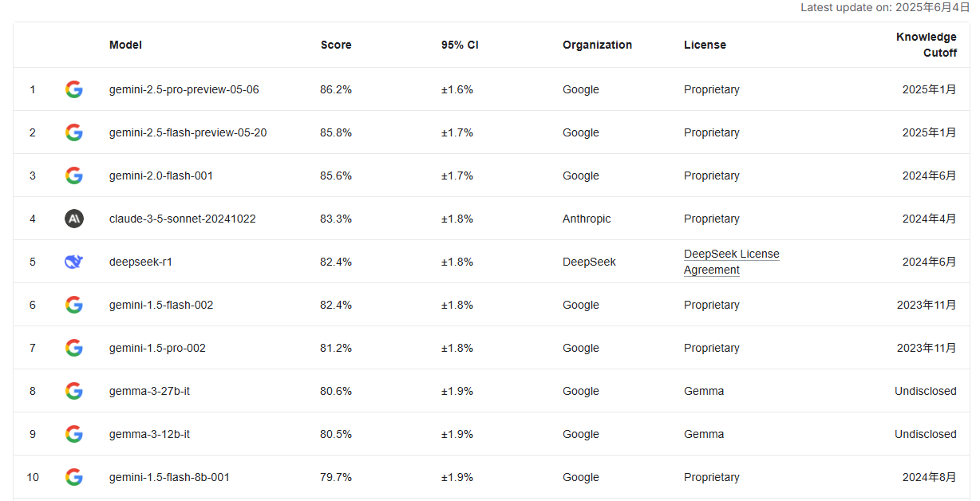Sort by the Score column header

click(x=336, y=45)
